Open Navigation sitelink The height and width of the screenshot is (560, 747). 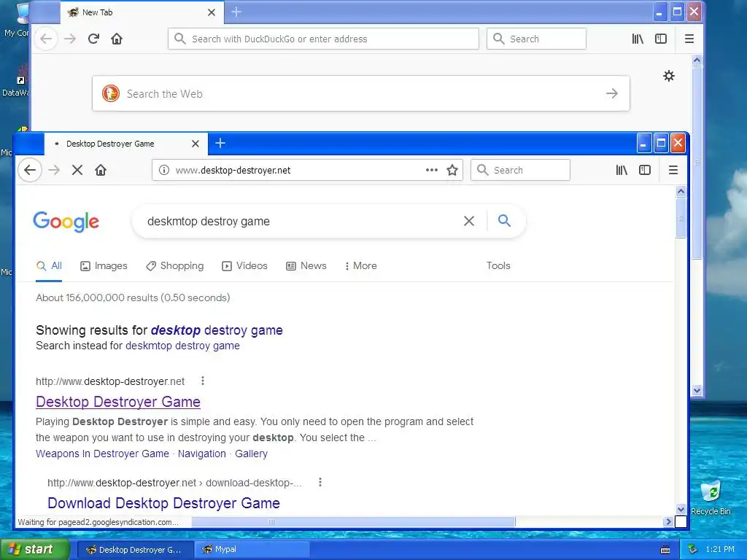click(x=202, y=454)
